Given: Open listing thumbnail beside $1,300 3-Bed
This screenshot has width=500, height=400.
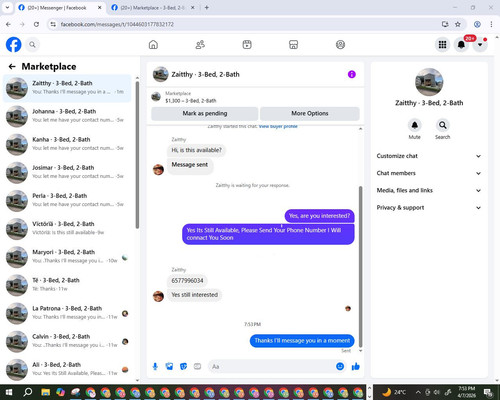Looking at the screenshot, I should 156,97.
